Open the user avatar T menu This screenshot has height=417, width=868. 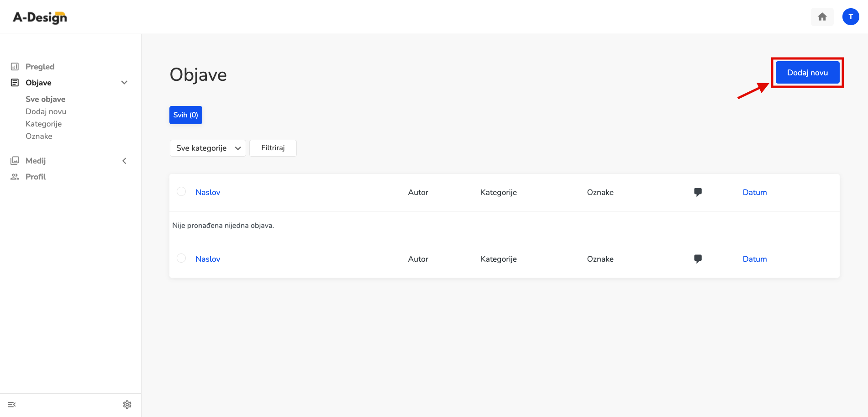pos(851,17)
